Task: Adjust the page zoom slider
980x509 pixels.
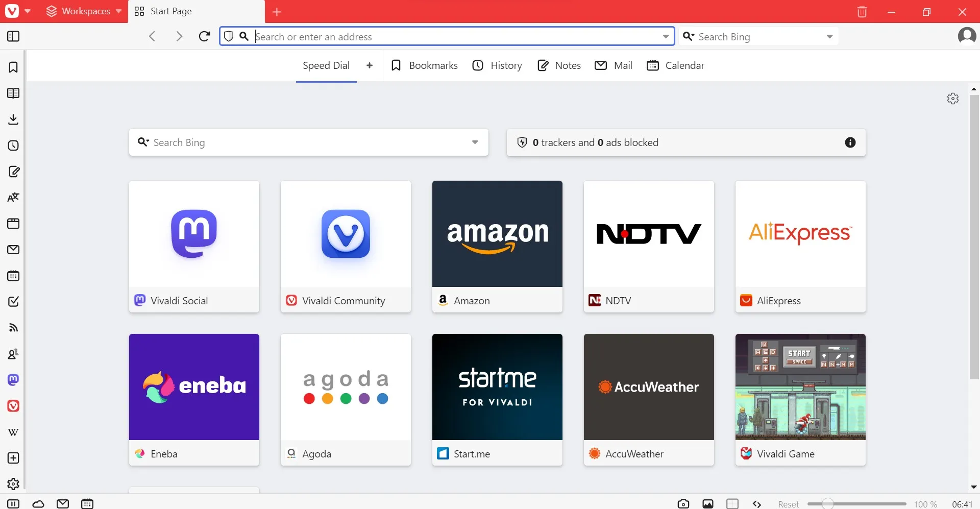Action: [856, 504]
